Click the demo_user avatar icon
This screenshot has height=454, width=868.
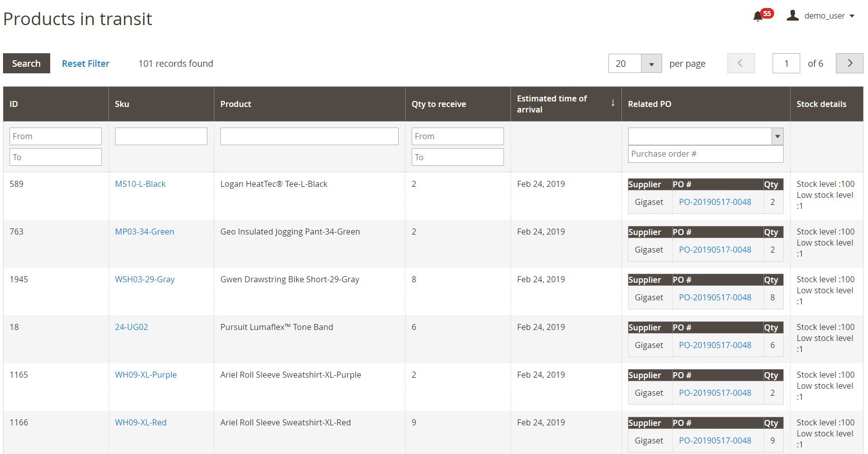click(x=793, y=16)
